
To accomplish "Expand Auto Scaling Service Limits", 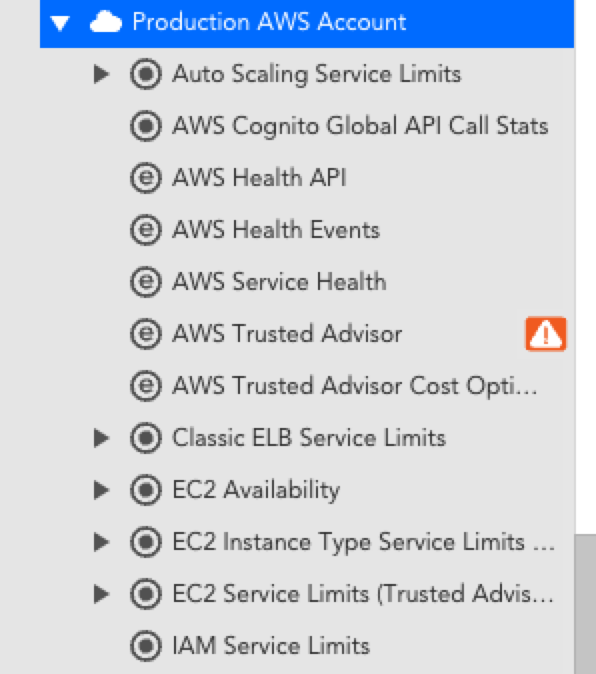I will (101, 74).
